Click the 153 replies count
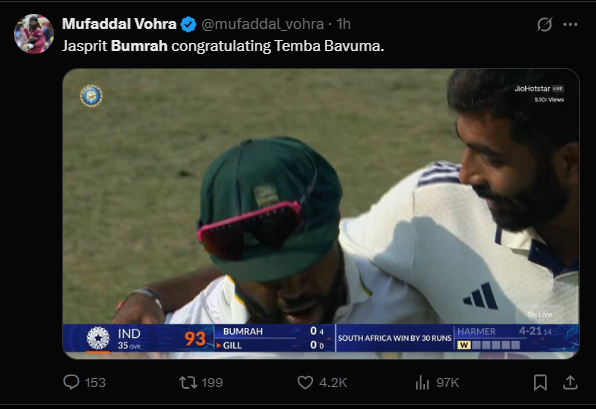596x409 pixels. (95, 382)
